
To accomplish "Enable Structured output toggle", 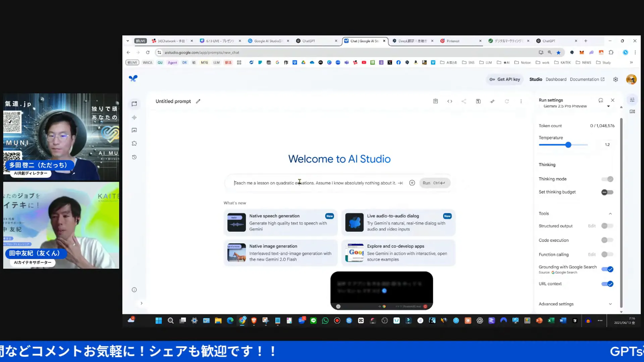I will (x=607, y=226).
